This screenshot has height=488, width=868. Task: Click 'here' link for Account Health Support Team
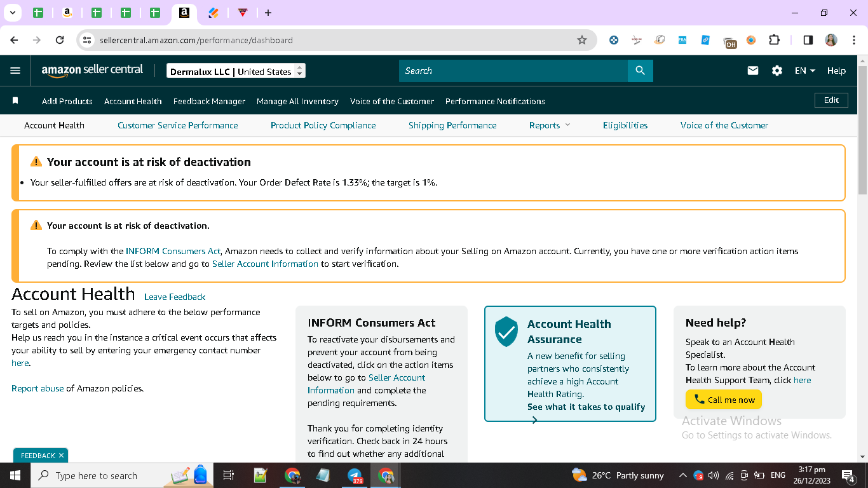(x=803, y=380)
